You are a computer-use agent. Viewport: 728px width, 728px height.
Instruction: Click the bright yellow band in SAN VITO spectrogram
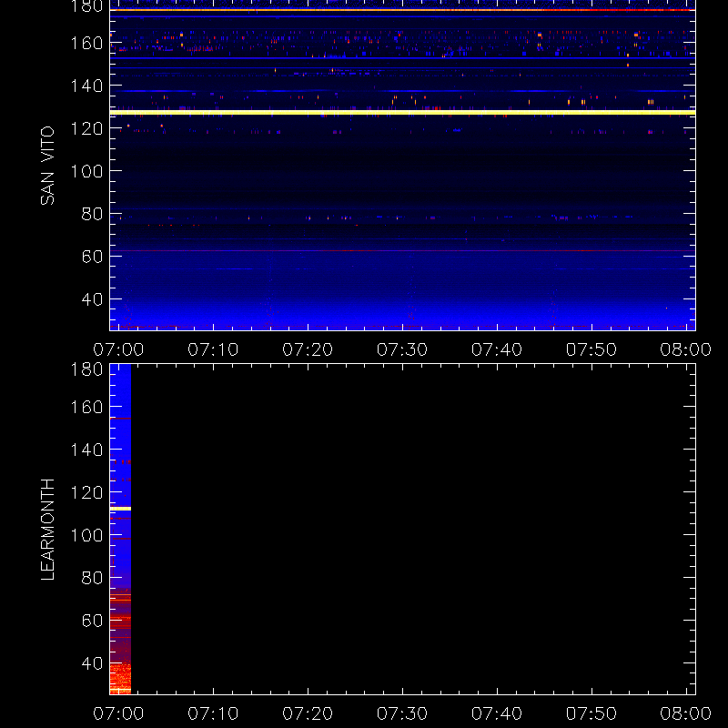point(402,112)
